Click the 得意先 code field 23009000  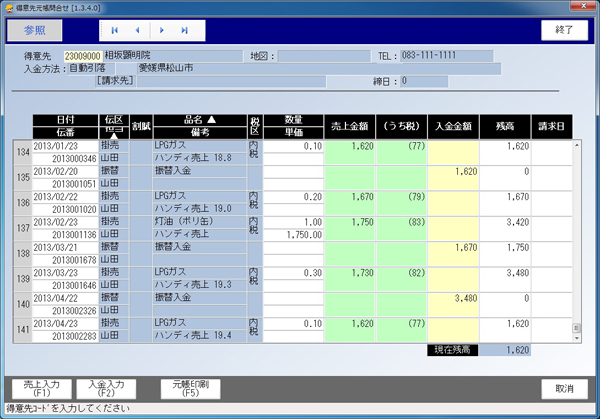(x=82, y=56)
